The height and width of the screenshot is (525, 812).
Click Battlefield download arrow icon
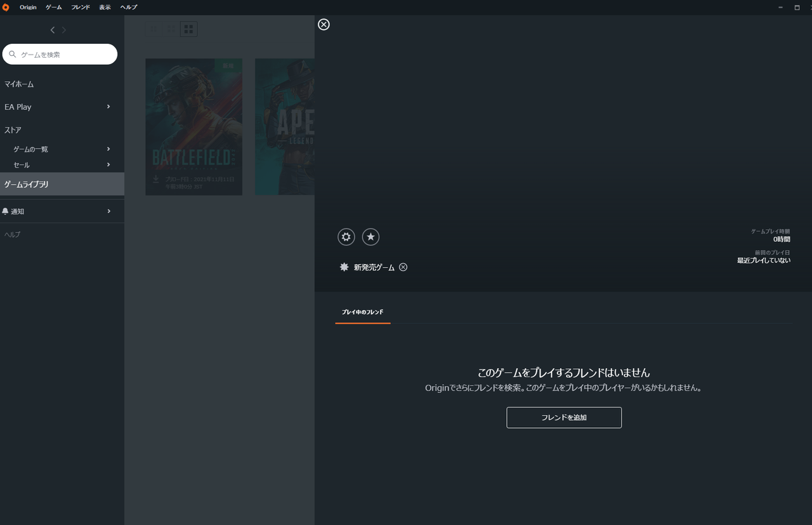[x=156, y=180]
